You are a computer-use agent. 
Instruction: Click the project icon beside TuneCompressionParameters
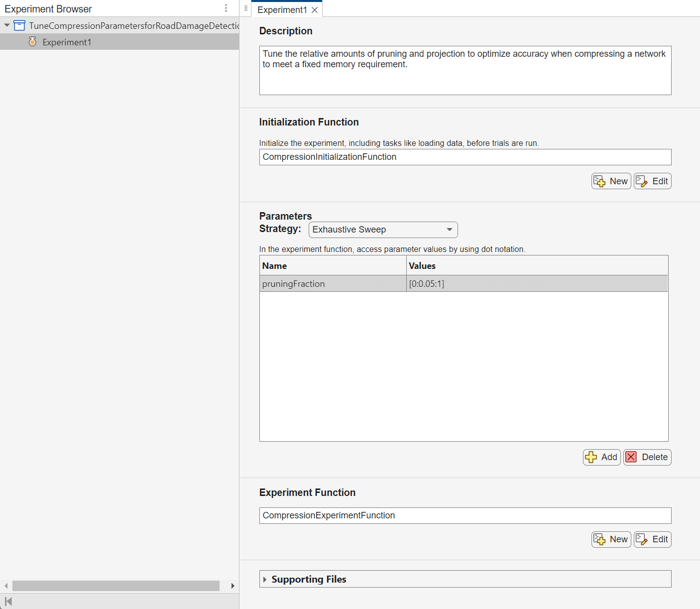pyautogui.click(x=19, y=25)
